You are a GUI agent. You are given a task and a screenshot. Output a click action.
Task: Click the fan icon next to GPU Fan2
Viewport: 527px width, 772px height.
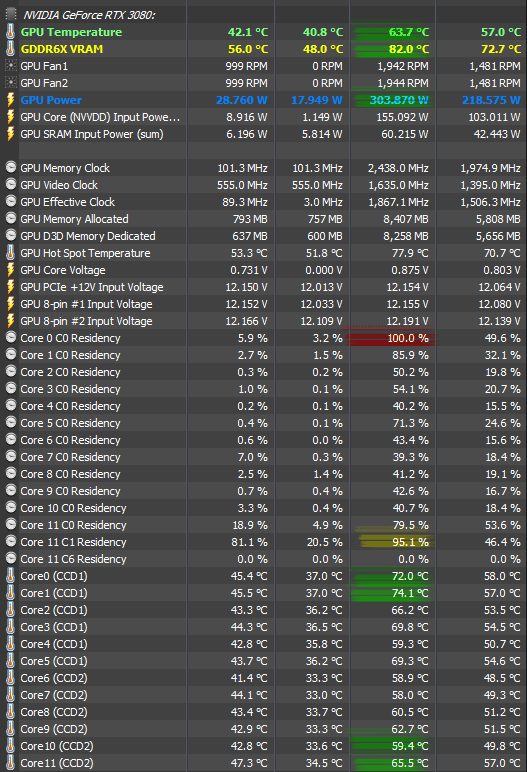[x=10, y=83]
